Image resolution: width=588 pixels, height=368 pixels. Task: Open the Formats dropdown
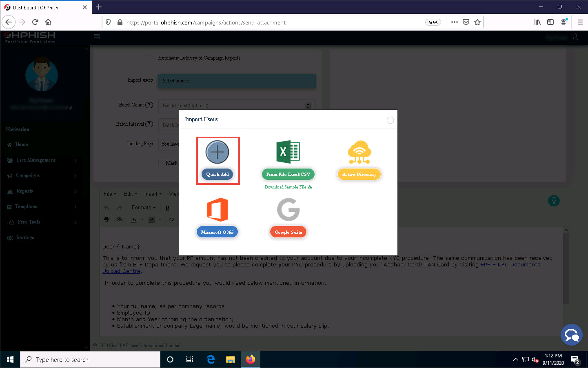143,208
